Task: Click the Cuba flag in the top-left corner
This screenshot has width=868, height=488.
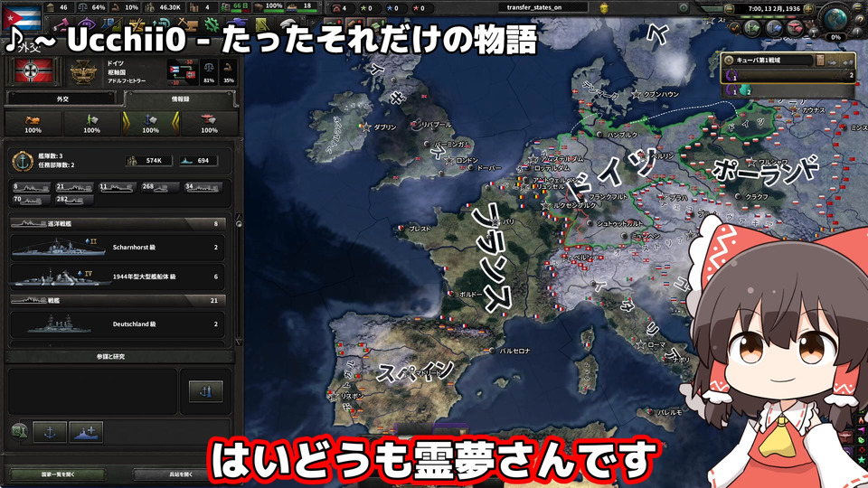Action: tap(22, 16)
